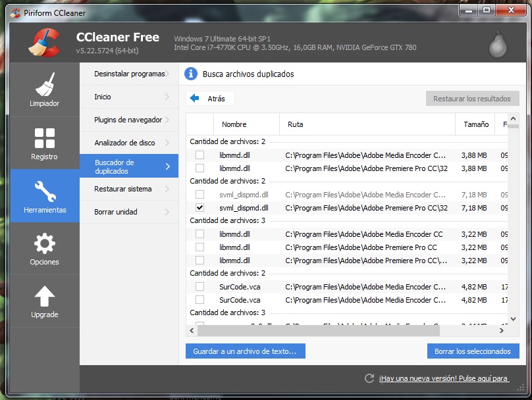Image resolution: width=532 pixels, height=400 pixels.
Task: Click path of the checked svml_dispmd.dll row
Action: coord(367,207)
